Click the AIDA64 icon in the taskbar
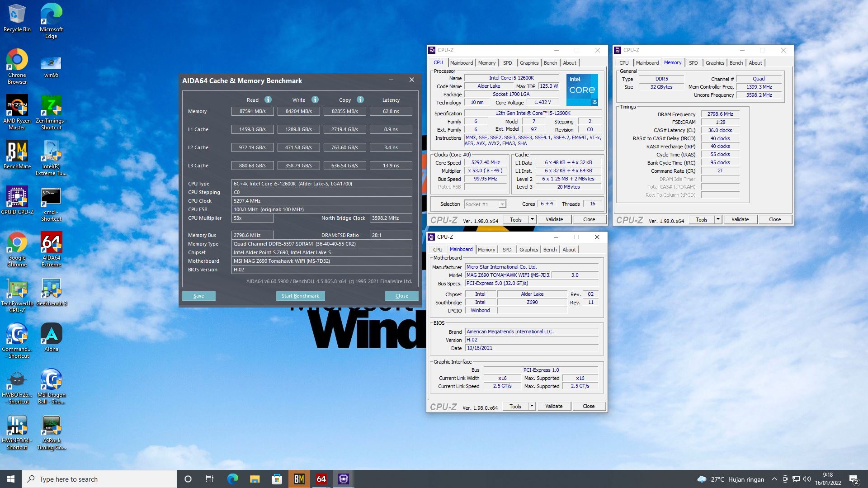The height and width of the screenshot is (488, 868). (x=321, y=479)
